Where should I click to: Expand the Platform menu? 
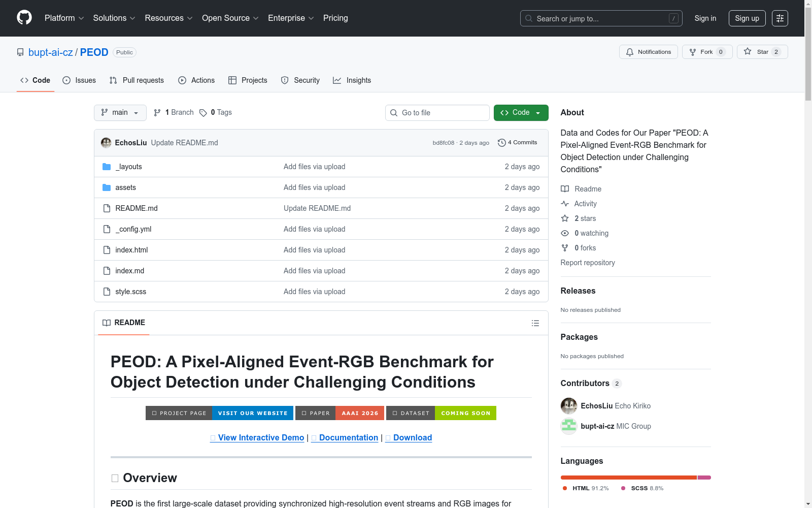tap(64, 18)
